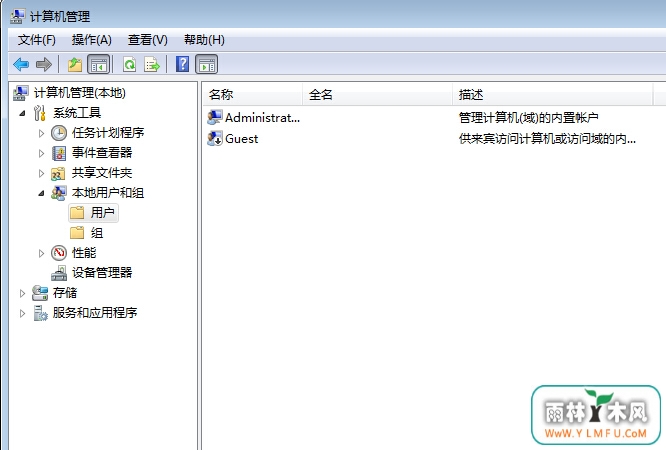Screen dimensions: 666x450
Task: Go up one level with folder icon
Action: coord(75,65)
